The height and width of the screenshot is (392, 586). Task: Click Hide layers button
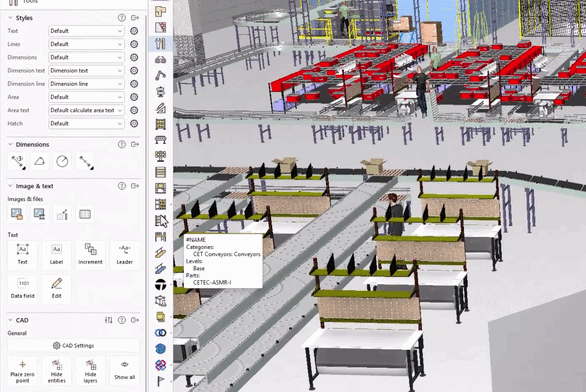point(90,371)
